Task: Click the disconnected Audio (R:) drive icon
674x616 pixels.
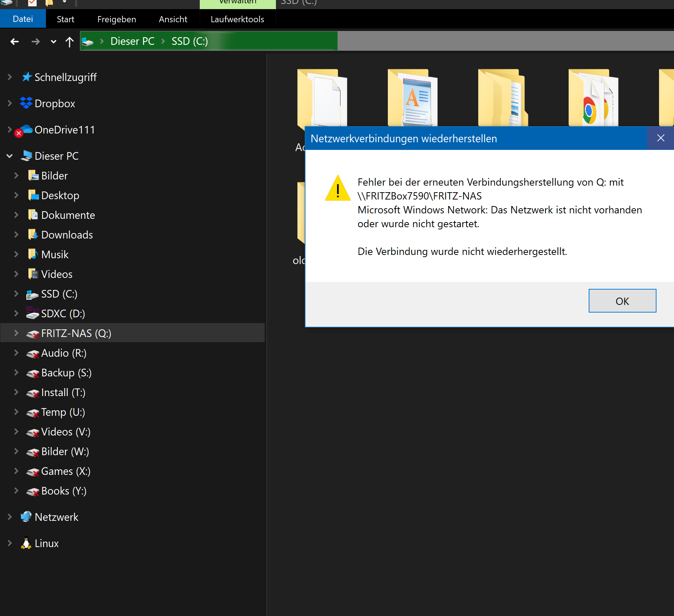Action: pos(33,353)
